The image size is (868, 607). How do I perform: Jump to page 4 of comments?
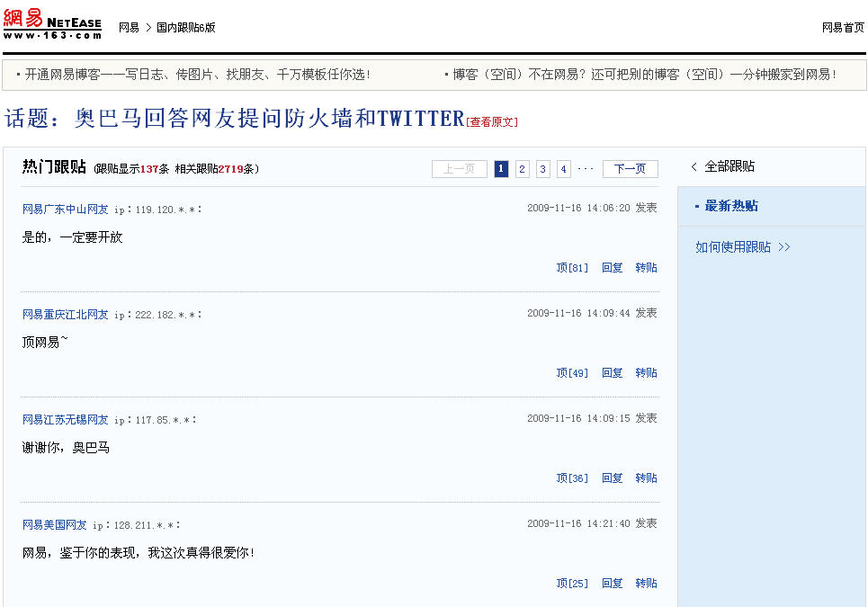coord(564,169)
